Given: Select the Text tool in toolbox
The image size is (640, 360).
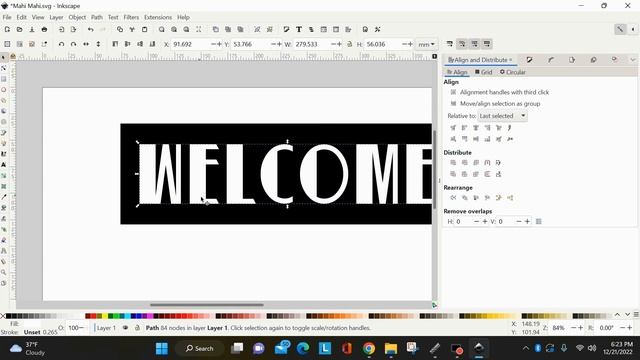Looking at the screenshot, I should click(x=4, y=165).
